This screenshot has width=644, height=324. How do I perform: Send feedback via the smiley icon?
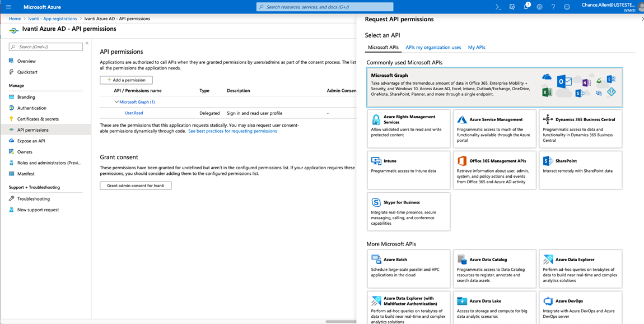click(x=567, y=7)
